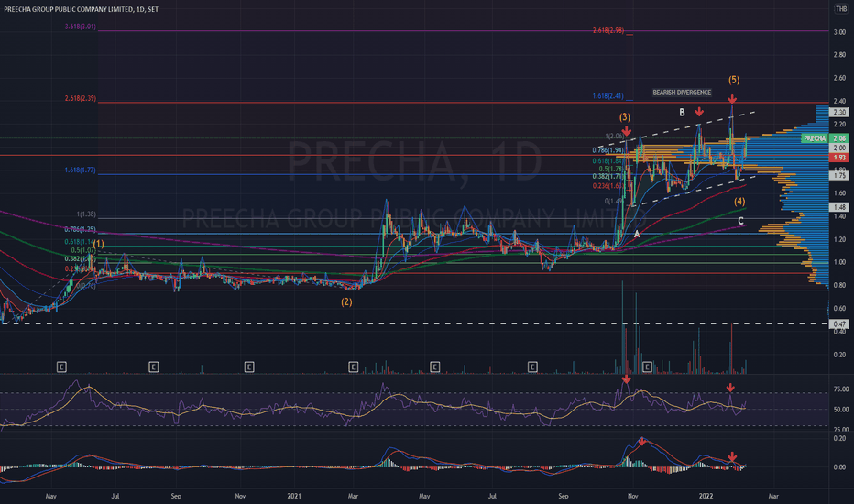Open the earnings E marker above Mar 2021
The image size is (854, 504).
pyautogui.click(x=353, y=367)
